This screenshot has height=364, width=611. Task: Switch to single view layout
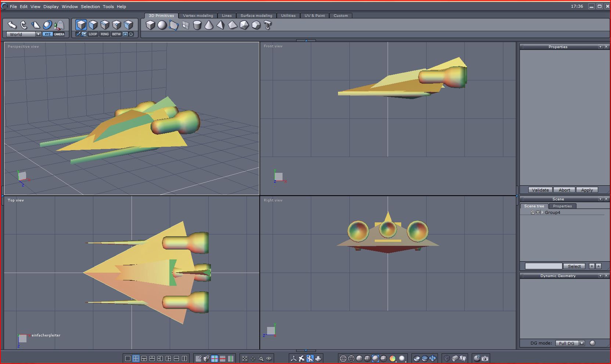tap(128, 358)
